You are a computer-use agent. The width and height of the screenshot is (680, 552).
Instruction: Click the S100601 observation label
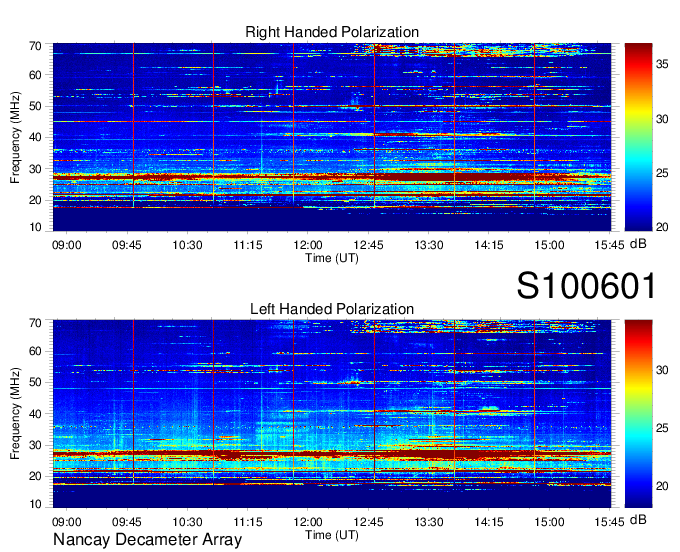click(586, 286)
